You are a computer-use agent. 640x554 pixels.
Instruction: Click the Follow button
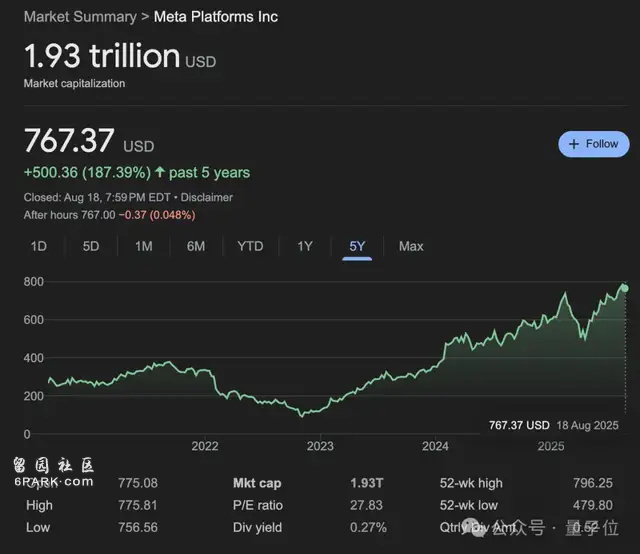point(593,144)
